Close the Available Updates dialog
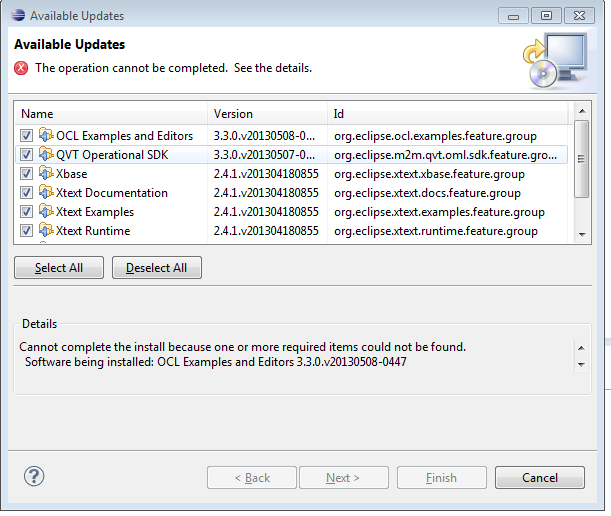Viewport: 611px width, 516px height. pyautogui.click(x=579, y=16)
